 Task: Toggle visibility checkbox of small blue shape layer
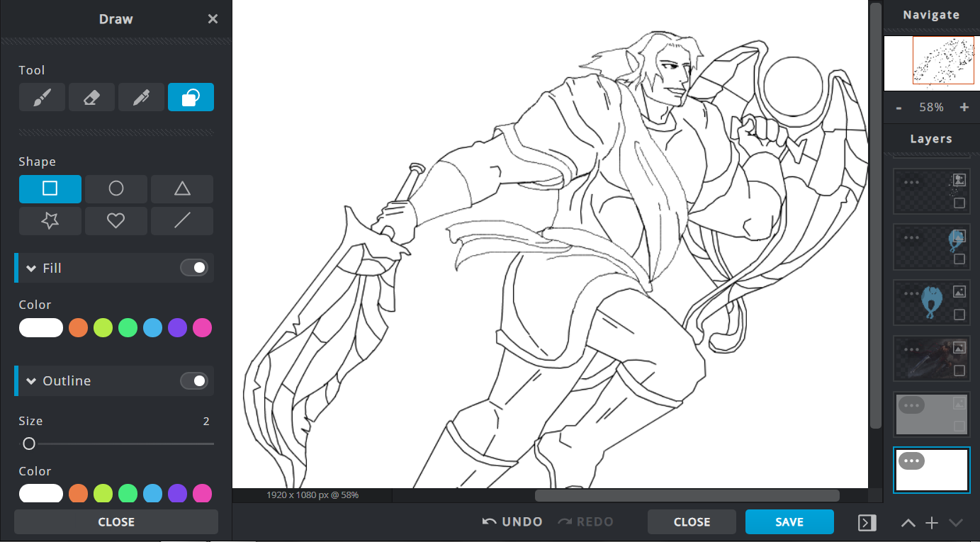[x=959, y=259]
